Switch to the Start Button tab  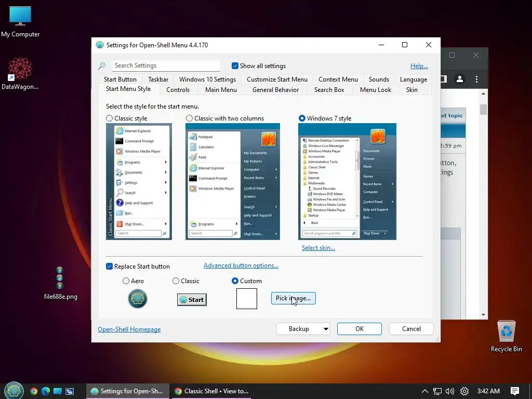[x=120, y=79]
